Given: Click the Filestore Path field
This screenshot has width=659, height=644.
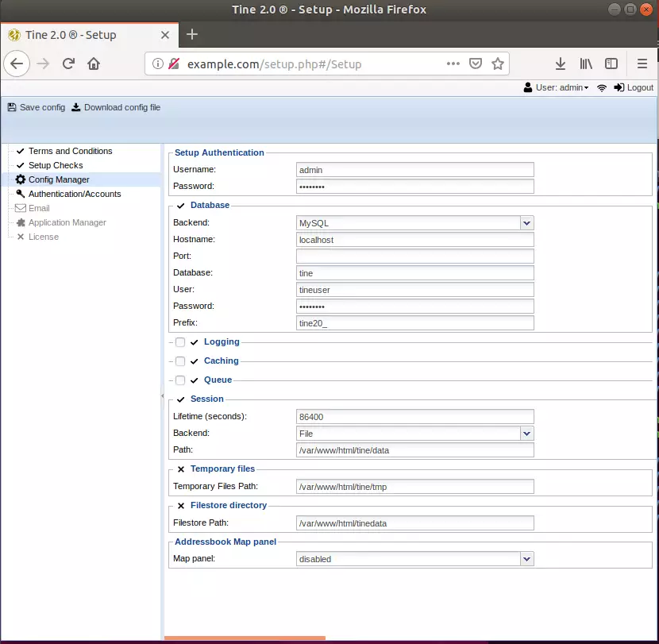Looking at the screenshot, I should click(414, 523).
